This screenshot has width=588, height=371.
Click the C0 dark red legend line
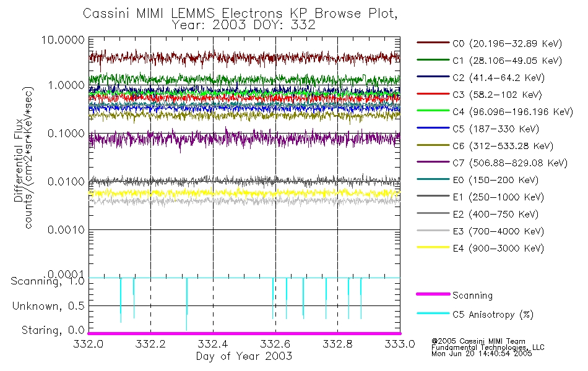[x=433, y=43]
